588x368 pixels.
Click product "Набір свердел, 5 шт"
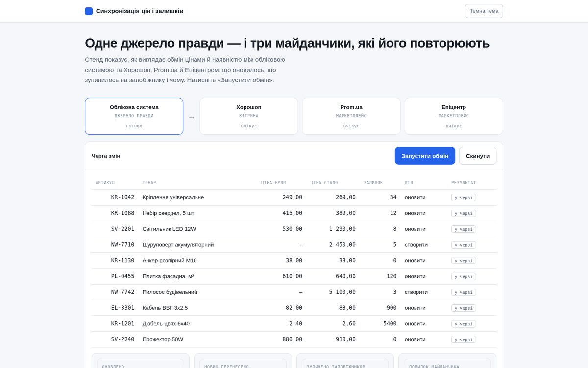(x=168, y=213)
